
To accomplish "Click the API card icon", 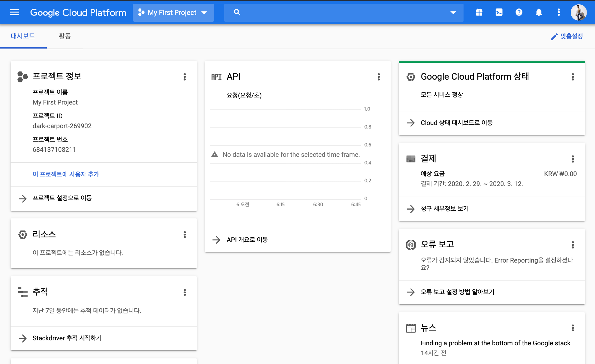I will coord(217,77).
